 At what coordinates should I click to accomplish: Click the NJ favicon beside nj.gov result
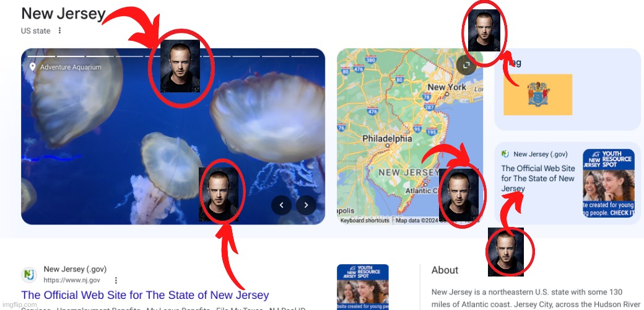coord(29,275)
